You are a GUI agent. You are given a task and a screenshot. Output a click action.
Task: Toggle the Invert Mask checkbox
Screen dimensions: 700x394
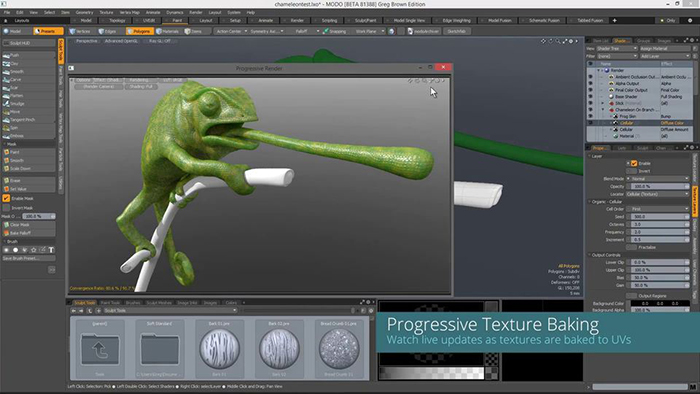click(6, 208)
